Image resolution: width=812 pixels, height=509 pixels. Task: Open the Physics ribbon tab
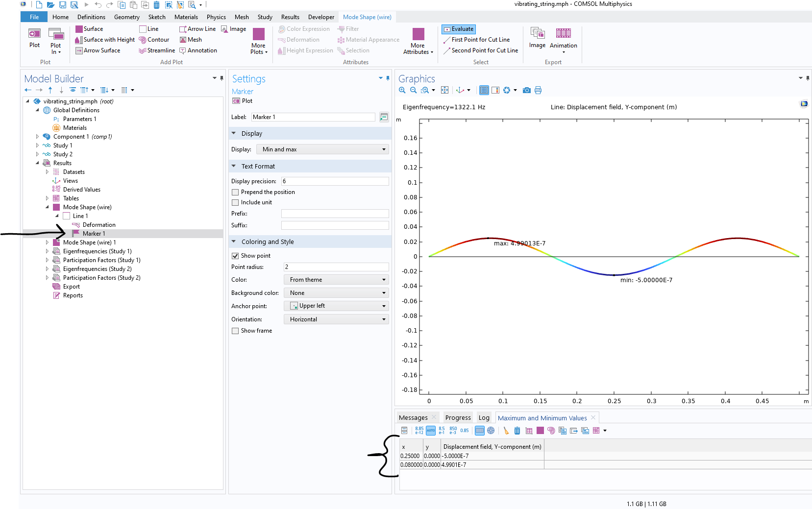coord(216,17)
